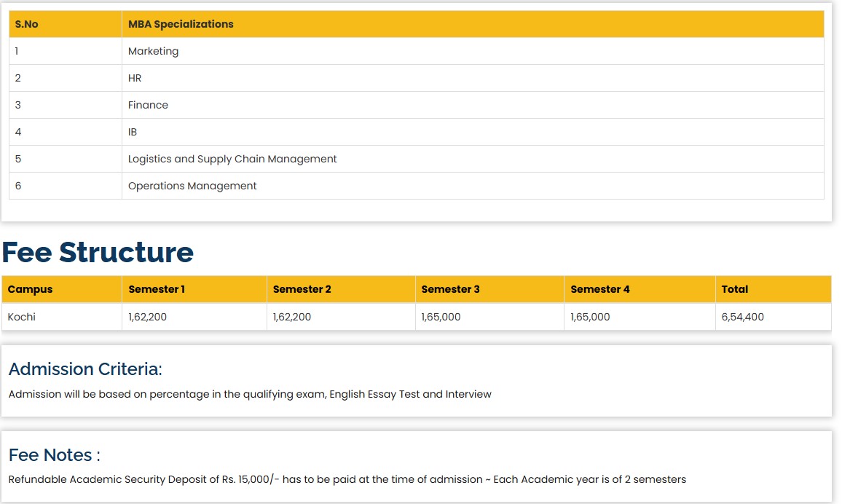The image size is (842, 504).
Task: Select the Marketing specialization row
Action: click(153, 51)
